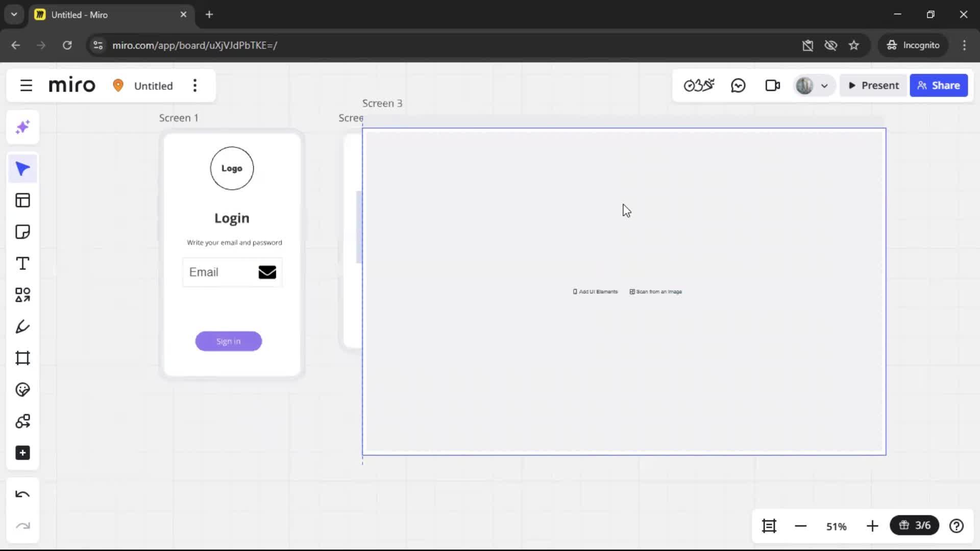Open the Chrome three-dot menu

pos(964,45)
